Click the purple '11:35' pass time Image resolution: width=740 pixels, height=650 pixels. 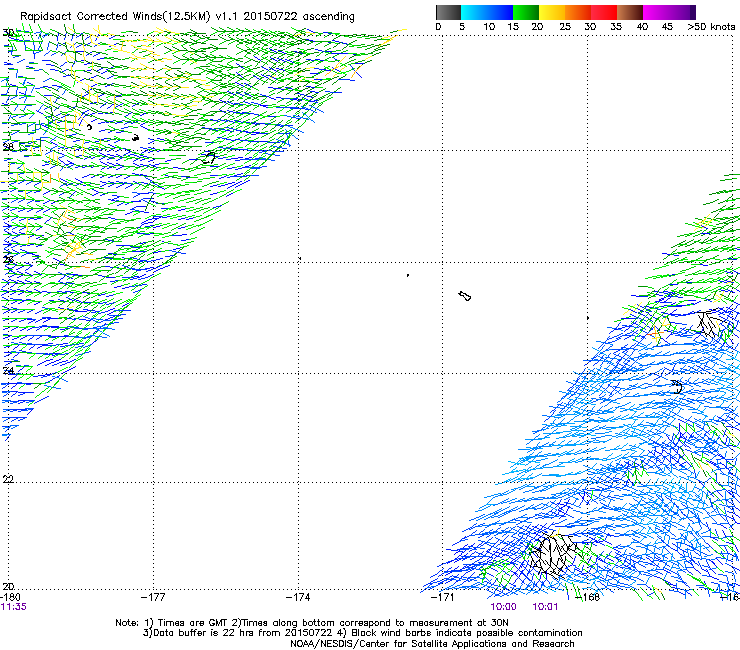pyautogui.click(x=14, y=607)
